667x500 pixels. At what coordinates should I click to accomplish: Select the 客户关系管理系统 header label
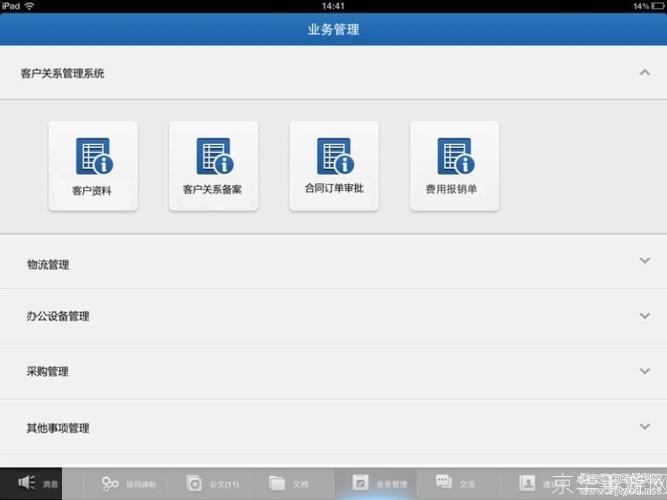point(63,74)
